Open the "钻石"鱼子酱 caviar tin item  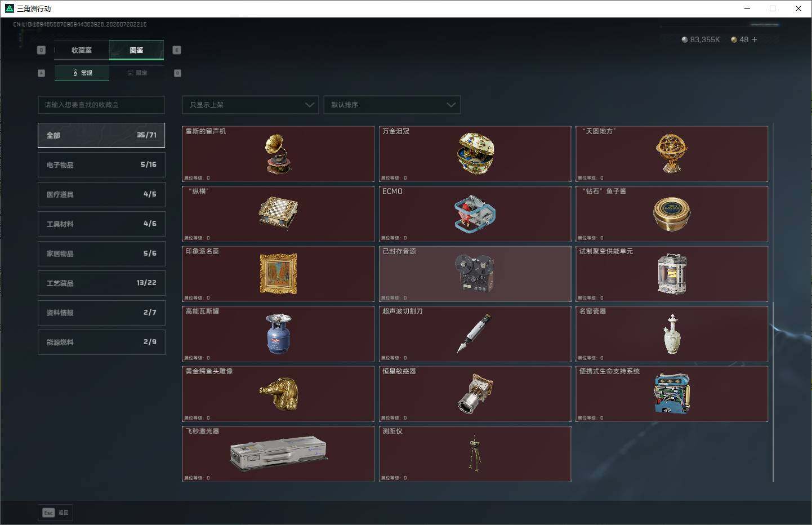click(x=672, y=214)
